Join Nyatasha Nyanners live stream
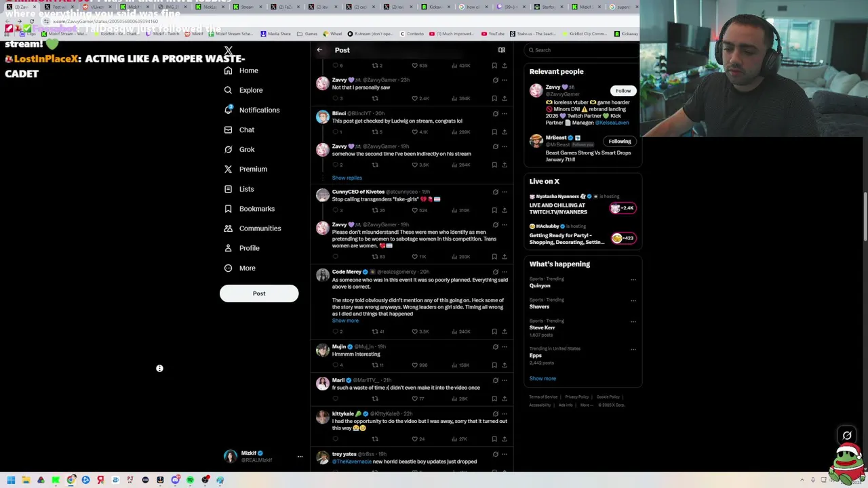This screenshot has width=868, height=488. point(623,208)
